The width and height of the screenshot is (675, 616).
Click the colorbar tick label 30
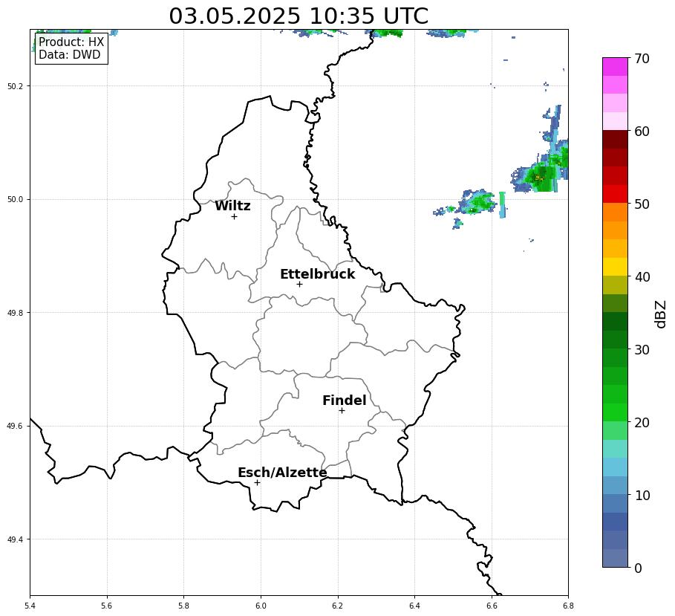[642, 349]
